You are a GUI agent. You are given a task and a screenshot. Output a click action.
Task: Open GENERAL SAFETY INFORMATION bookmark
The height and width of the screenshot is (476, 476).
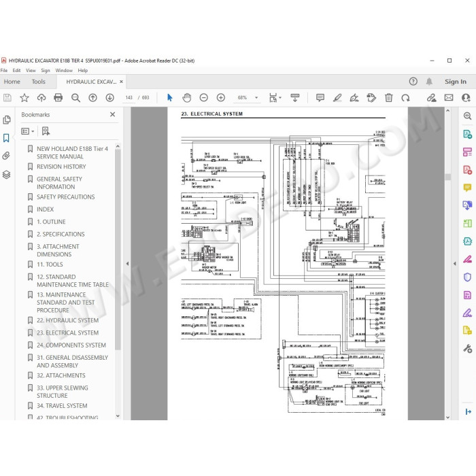coord(60,183)
